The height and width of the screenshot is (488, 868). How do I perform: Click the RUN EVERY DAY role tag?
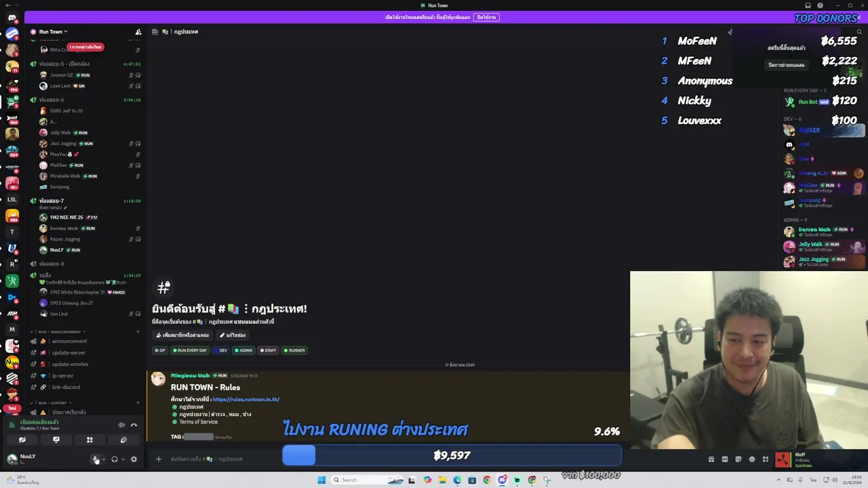190,350
